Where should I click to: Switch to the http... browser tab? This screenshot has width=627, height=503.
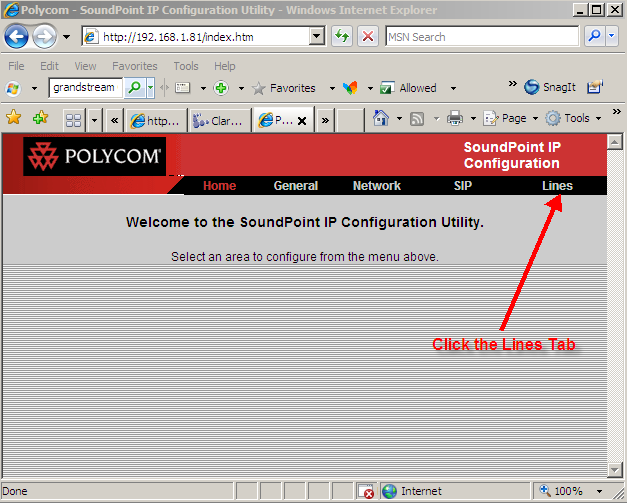click(x=156, y=120)
